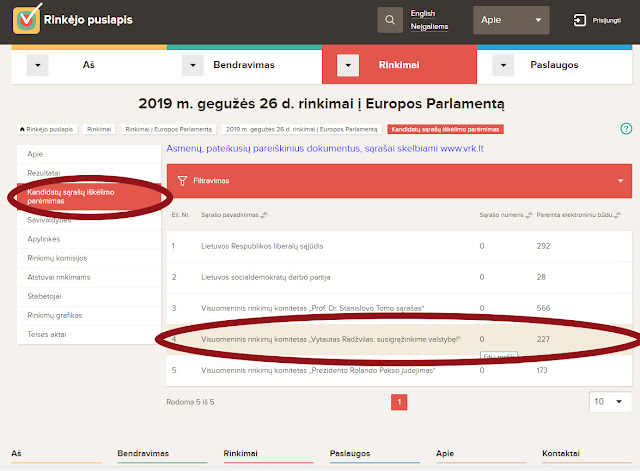
Task: Open Atstovai rinkimams in the side menu
Action: pyautogui.click(x=89, y=278)
